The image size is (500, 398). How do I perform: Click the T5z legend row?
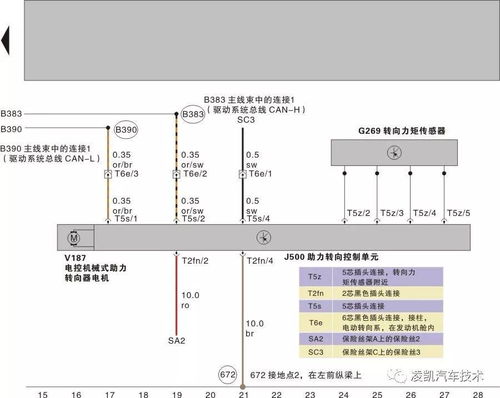[371, 277]
